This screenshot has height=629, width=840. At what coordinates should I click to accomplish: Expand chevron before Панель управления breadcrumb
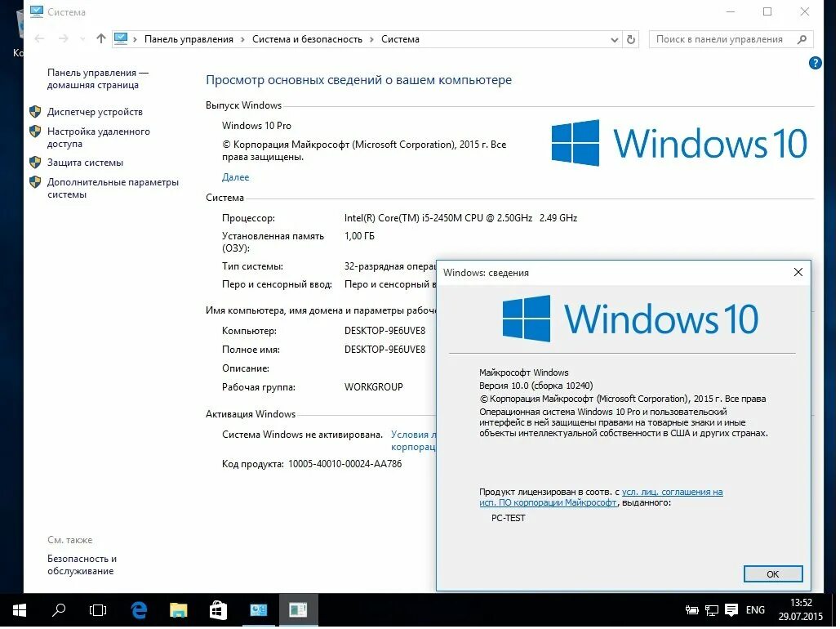click(135, 39)
